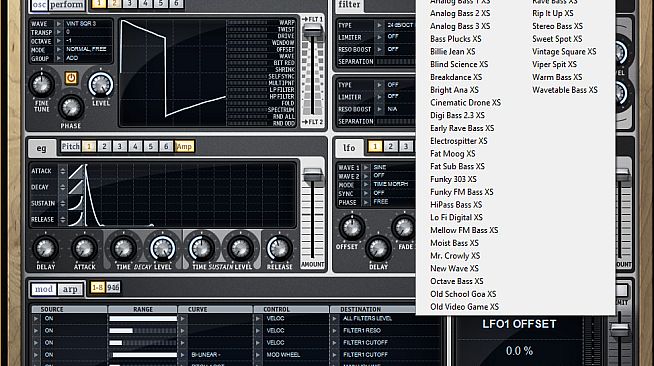Switch to the arp tab
This screenshot has width=654, height=366.
[70, 289]
